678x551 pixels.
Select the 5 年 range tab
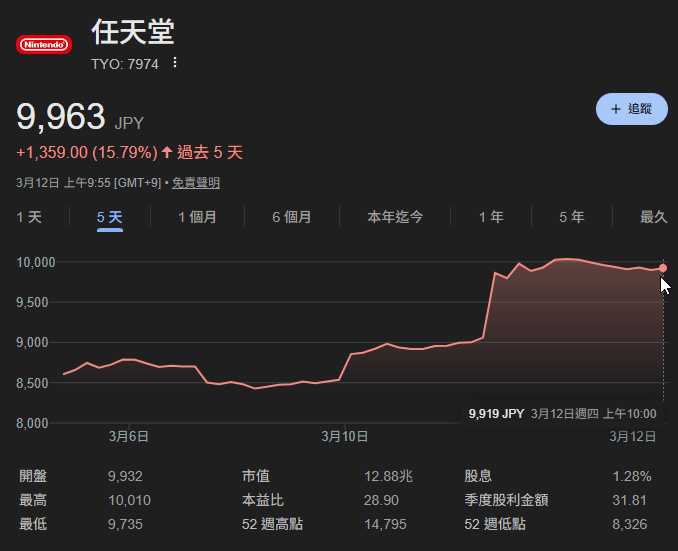(x=572, y=217)
